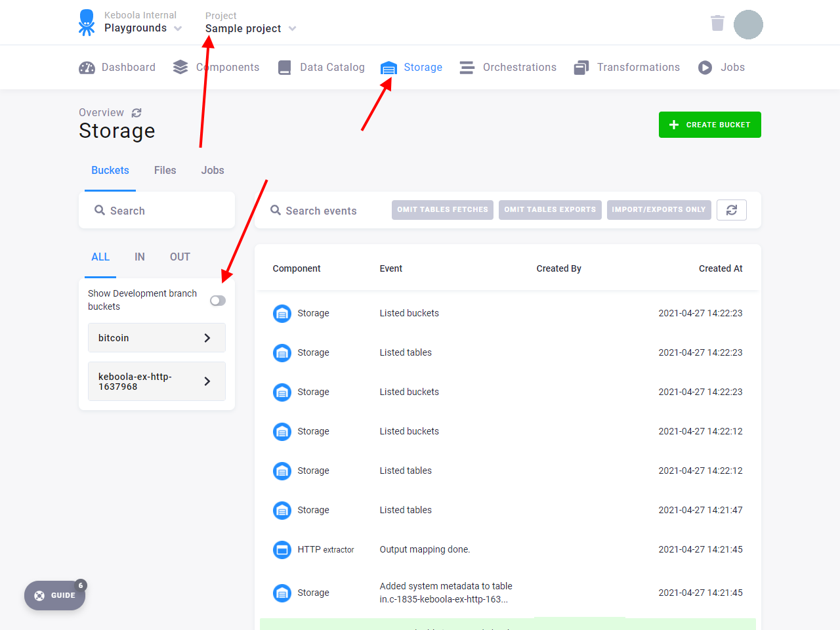
Task: Click the Data Catalog book icon
Action: (x=284, y=68)
